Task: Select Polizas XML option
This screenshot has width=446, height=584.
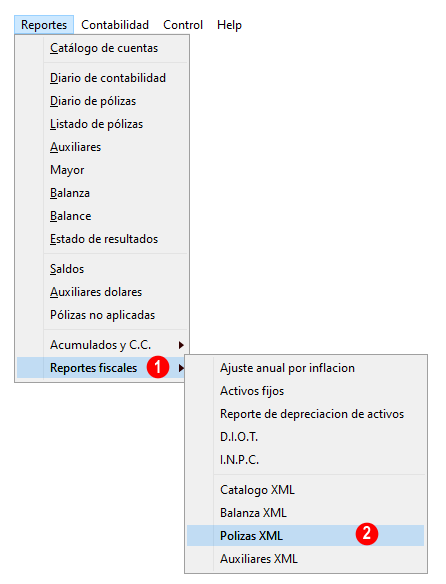Action: point(306,536)
